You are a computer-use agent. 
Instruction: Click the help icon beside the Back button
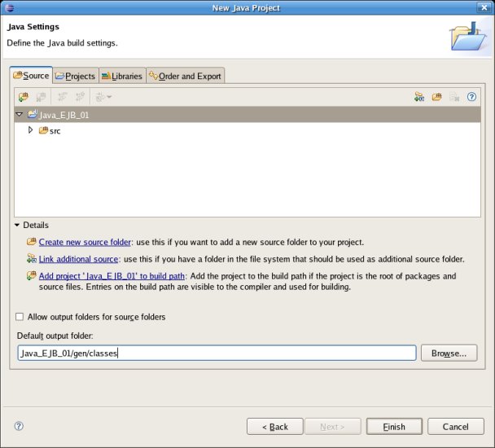(x=19, y=426)
